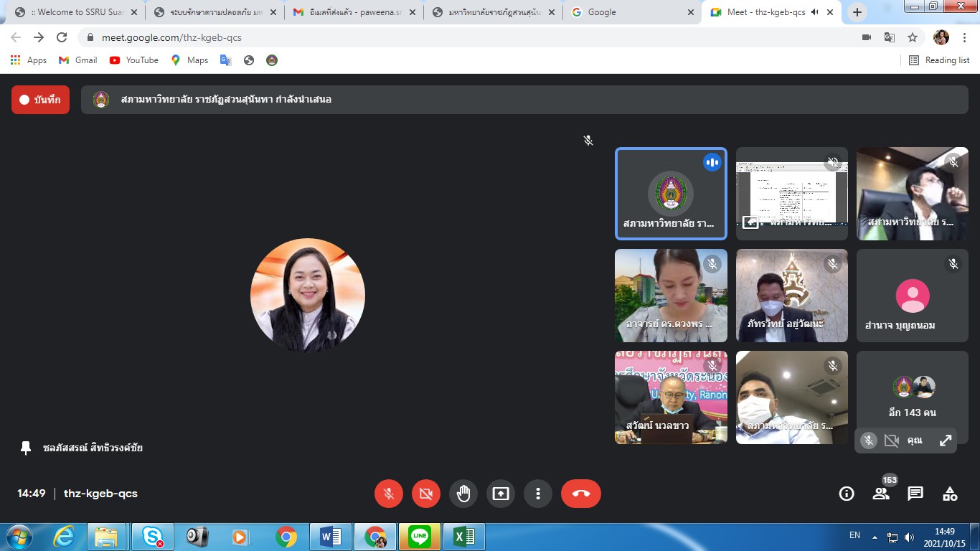The height and width of the screenshot is (551, 980).
Task: Open the tile showing 143 more people
Action: (913, 397)
